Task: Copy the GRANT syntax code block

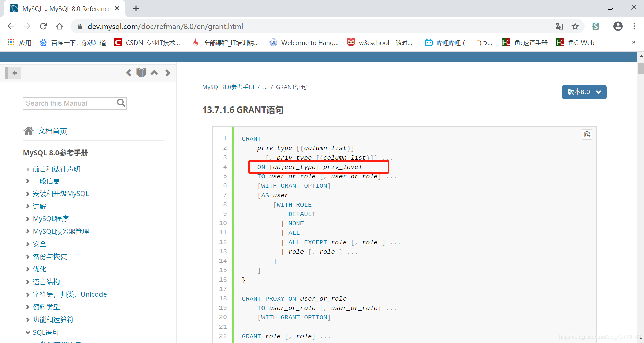Action: [x=587, y=134]
